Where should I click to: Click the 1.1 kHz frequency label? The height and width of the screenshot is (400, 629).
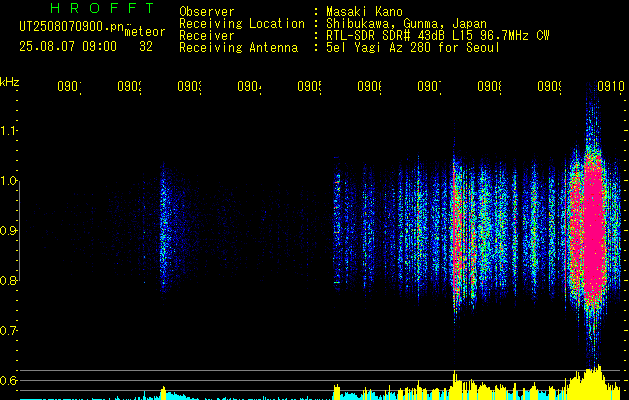[x=9, y=130]
